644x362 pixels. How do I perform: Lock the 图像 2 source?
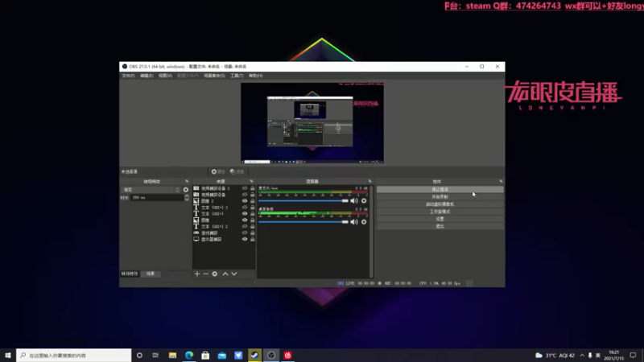coord(253,201)
